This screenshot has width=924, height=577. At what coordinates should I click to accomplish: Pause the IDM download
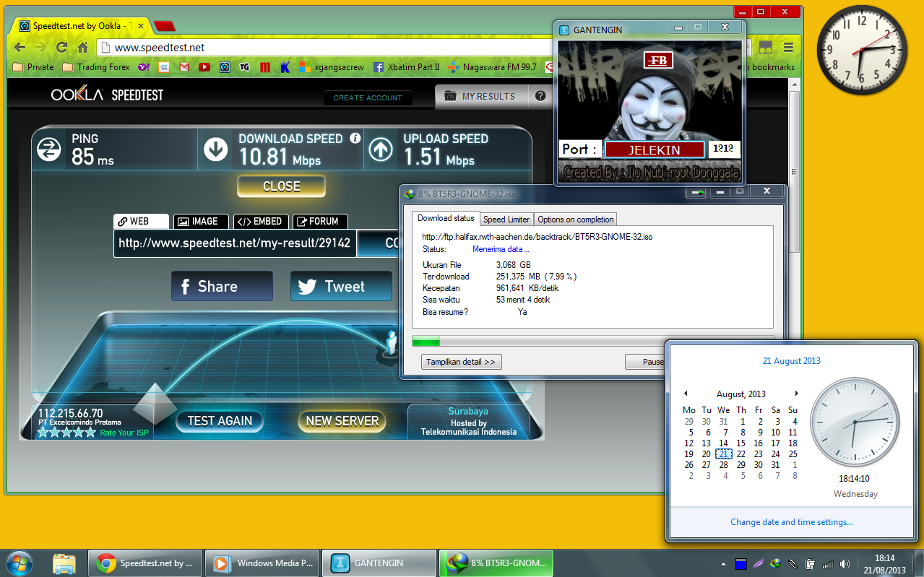click(x=647, y=362)
